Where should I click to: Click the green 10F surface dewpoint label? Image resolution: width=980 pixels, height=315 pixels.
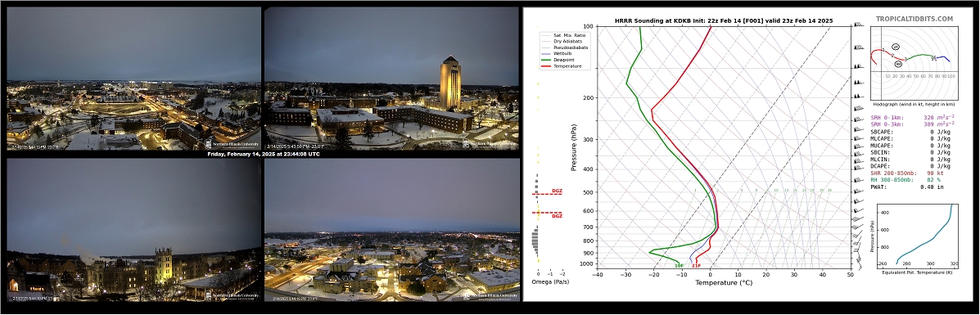[x=680, y=266]
